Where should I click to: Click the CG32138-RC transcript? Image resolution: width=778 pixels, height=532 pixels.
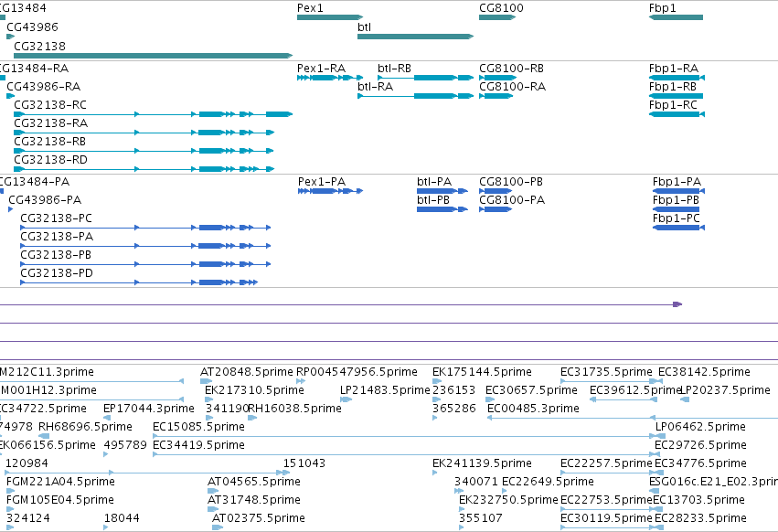coord(154,114)
